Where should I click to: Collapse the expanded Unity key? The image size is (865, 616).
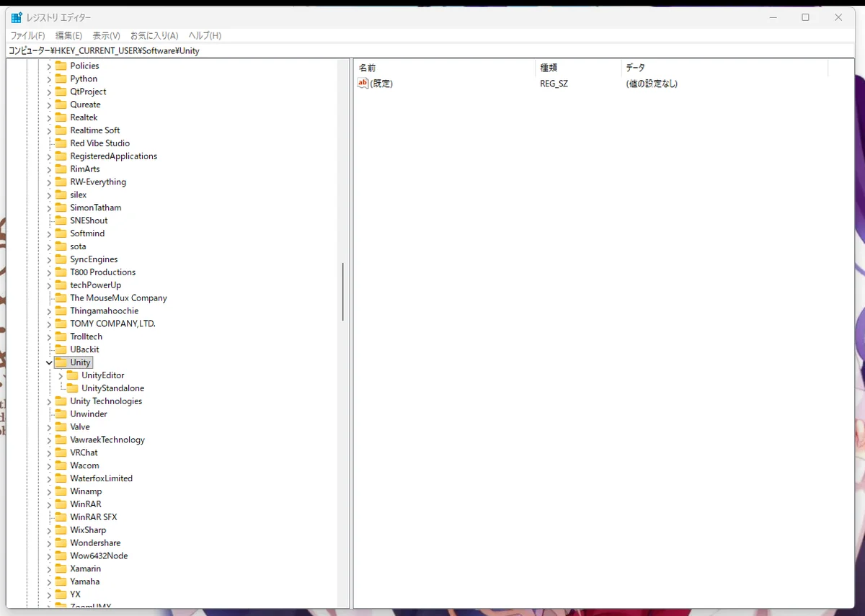click(49, 362)
